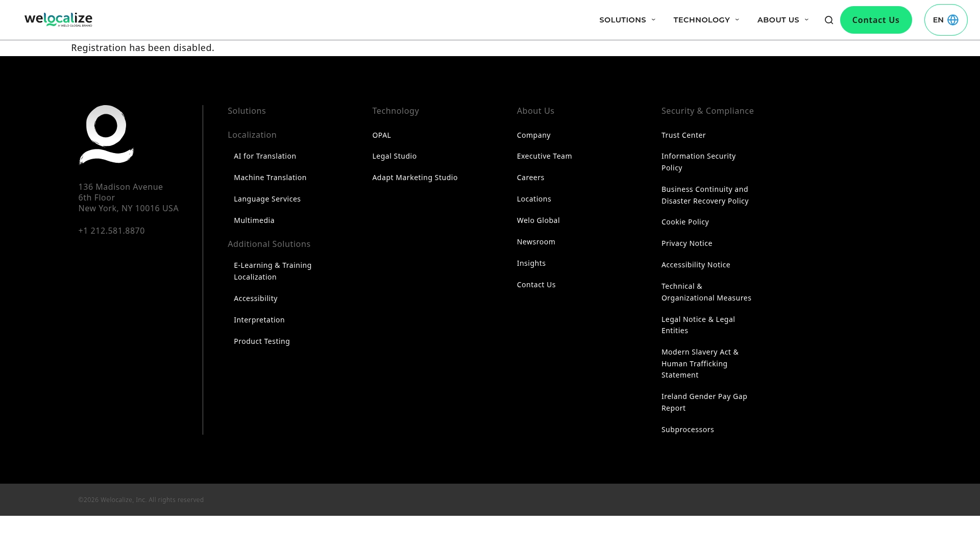Open Legal Studio link
This screenshot has height=551, width=980.
pos(394,156)
